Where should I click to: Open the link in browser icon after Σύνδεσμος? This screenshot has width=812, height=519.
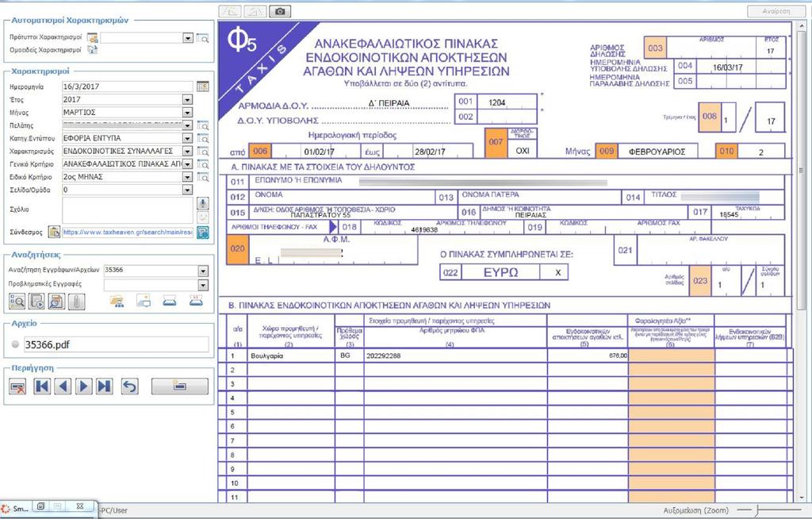coord(203,233)
